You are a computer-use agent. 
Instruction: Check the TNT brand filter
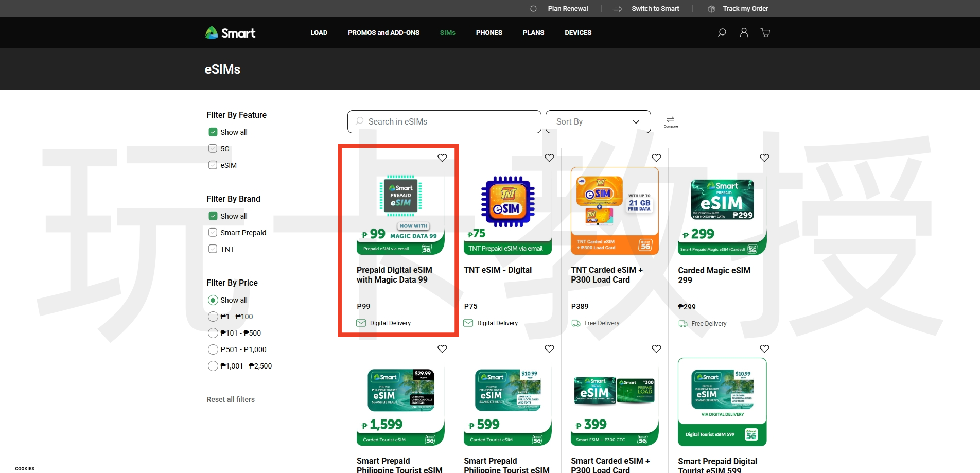(x=213, y=249)
